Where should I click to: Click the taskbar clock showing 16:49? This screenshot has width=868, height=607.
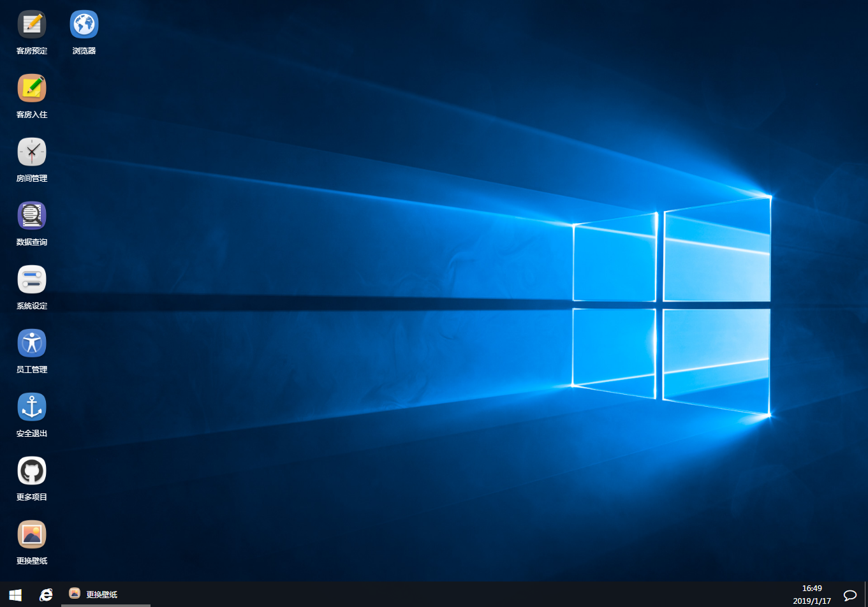pyautogui.click(x=812, y=594)
